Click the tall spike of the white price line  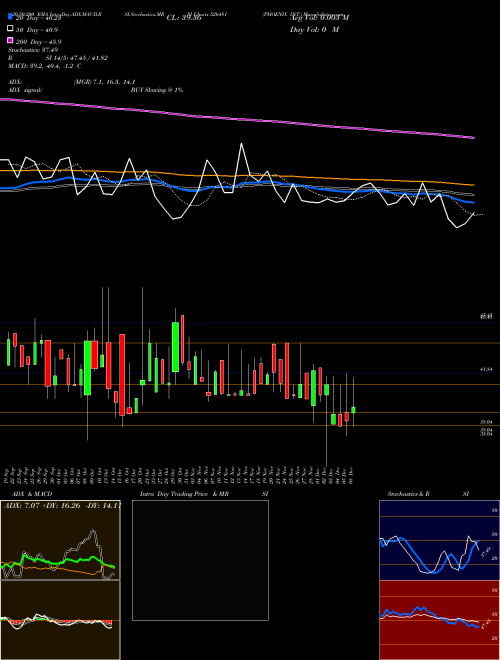pyautogui.click(x=242, y=146)
